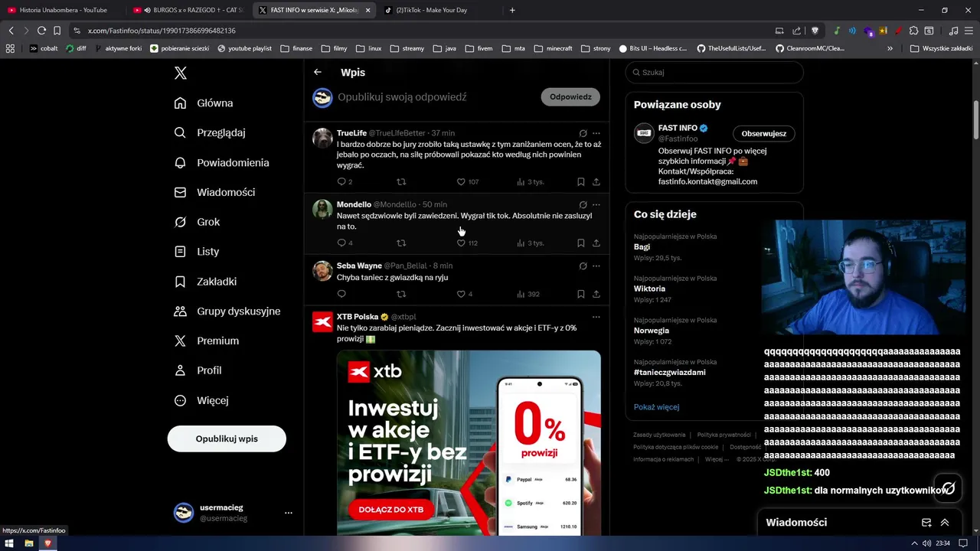980x551 pixels.
Task: Open Przeglądaj in sidebar
Action: pos(210,132)
